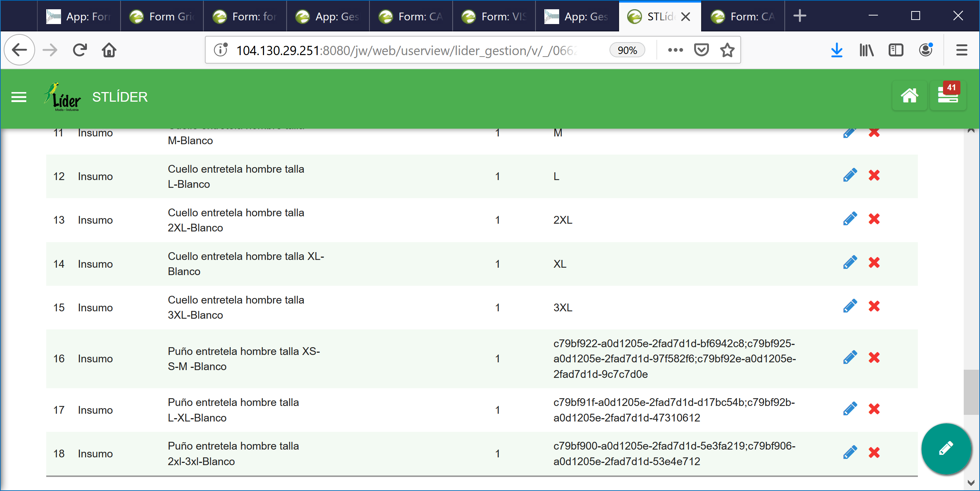The width and height of the screenshot is (980, 491).
Task: Edit row 14 talla XL-Blanco
Action: pyautogui.click(x=849, y=263)
